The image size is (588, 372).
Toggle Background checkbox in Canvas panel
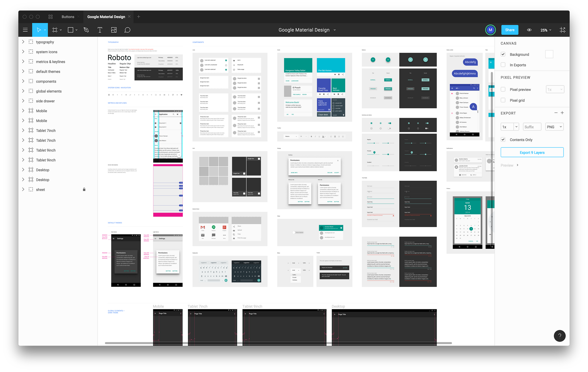503,54
